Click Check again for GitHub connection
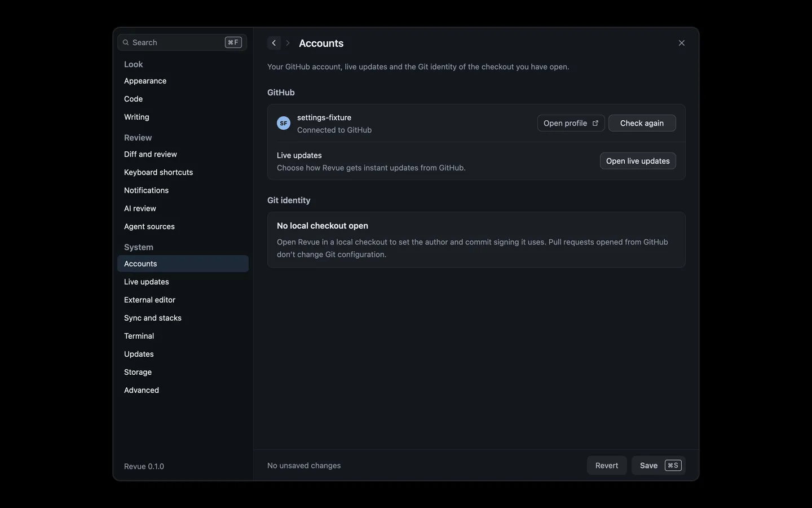This screenshot has width=812, height=508. pyautogui.click(x=642, y=123)
